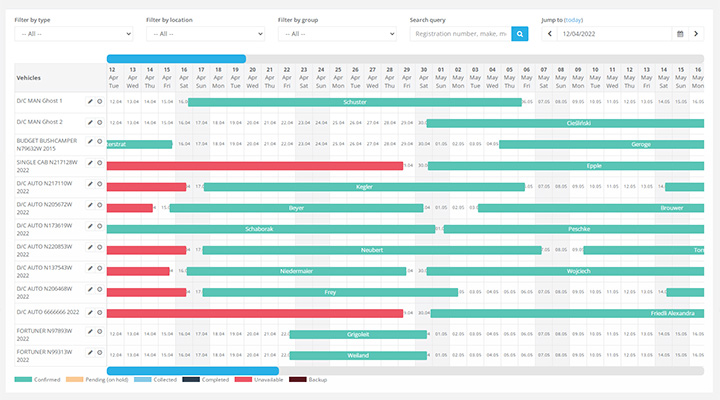
Task: Open the Schuster booking bar
Action: click(x=355, y=102)
